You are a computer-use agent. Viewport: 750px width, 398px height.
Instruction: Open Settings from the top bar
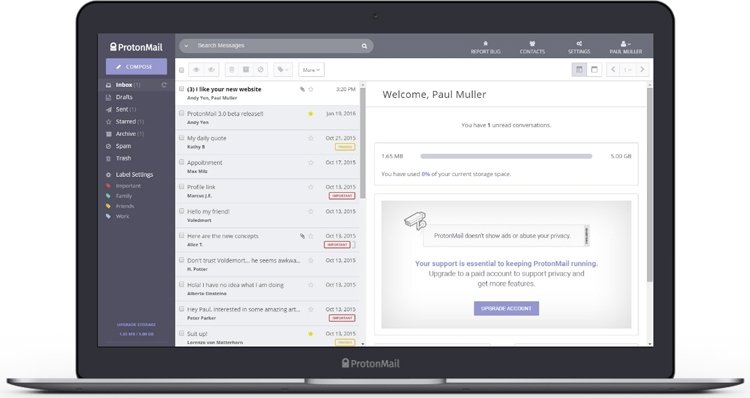579,47
